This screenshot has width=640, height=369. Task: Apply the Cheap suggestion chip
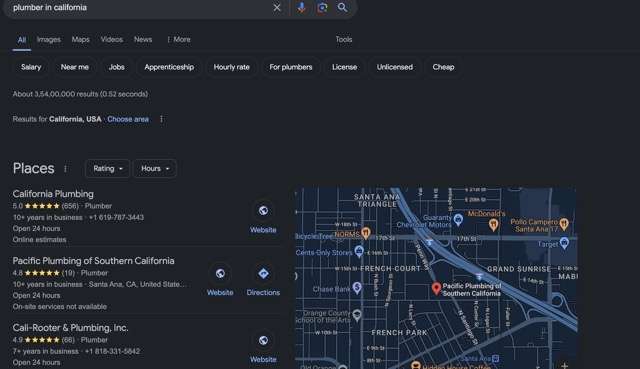point(443,67)
